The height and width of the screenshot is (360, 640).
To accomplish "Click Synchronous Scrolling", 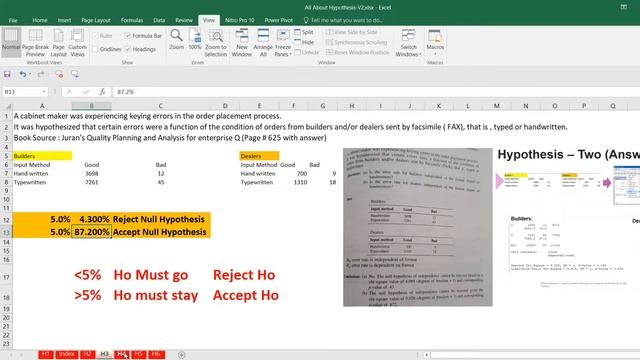I will [x=356, y=42].
